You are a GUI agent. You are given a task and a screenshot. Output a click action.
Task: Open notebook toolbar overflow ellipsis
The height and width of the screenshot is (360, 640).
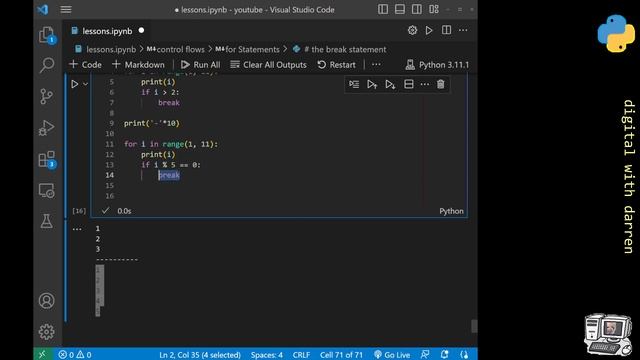tap(376, 64)
